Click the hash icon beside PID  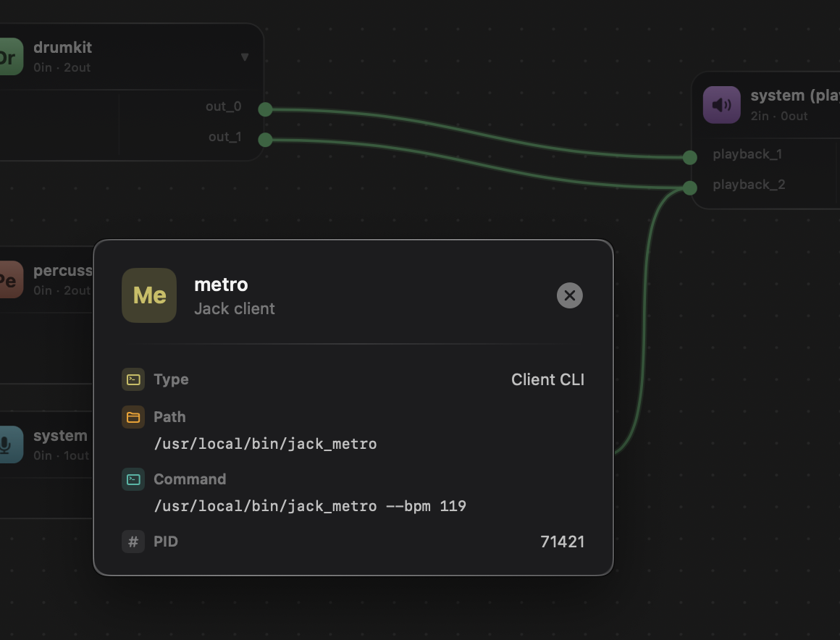tap(133, 542)
